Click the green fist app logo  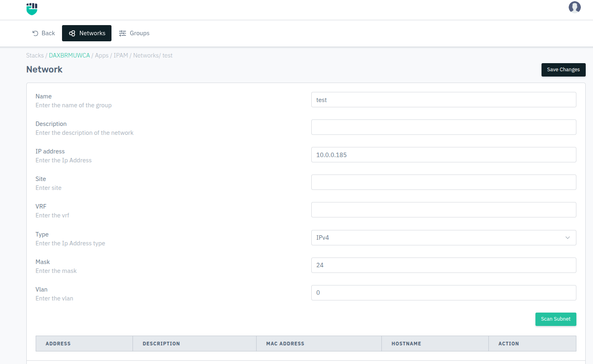pos(32,9)
